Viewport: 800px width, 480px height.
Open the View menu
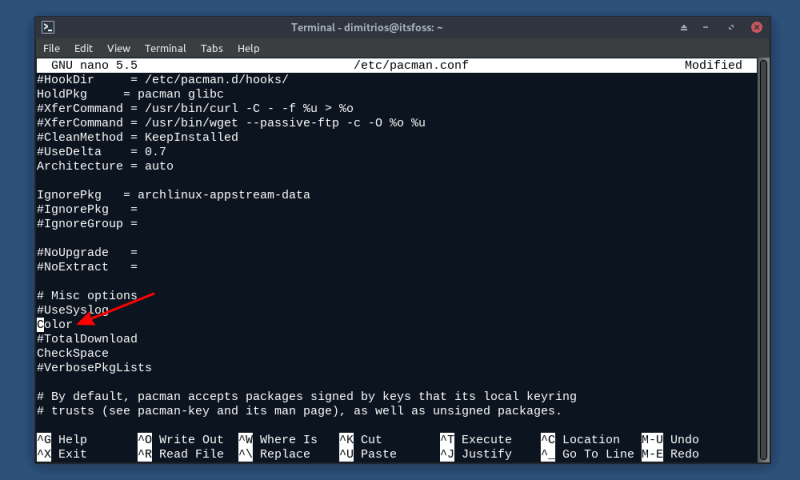119,48
